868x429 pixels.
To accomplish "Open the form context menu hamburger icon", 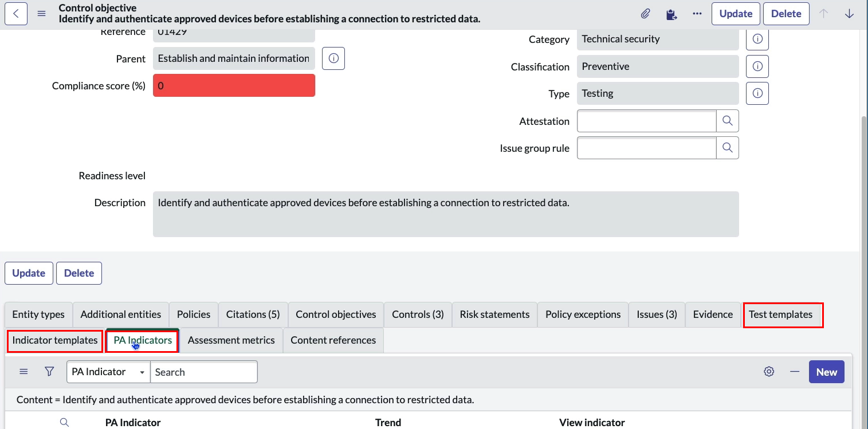I will (x=42, y=14).
